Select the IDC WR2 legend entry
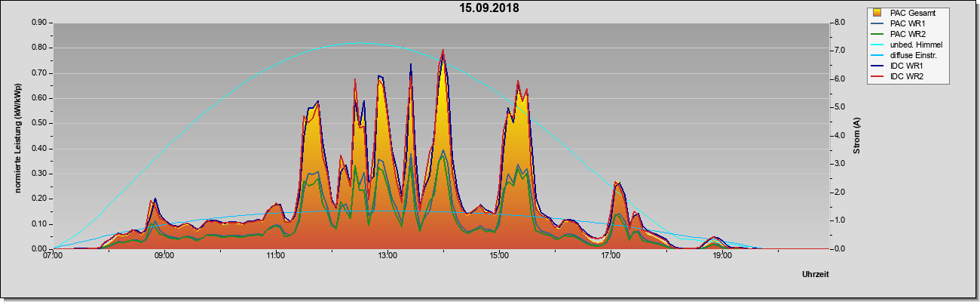This screenshot has height=302, width=980. (x=896, y=76)
